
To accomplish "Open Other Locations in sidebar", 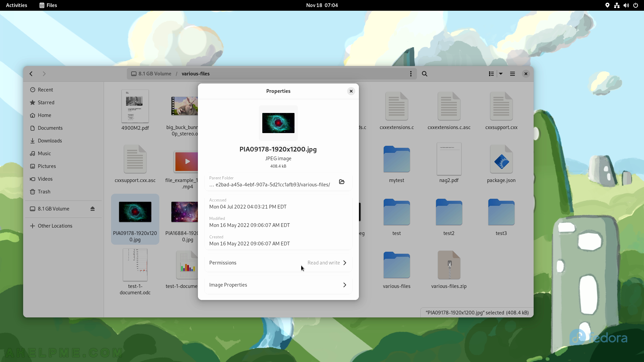I will coord(63,226).
